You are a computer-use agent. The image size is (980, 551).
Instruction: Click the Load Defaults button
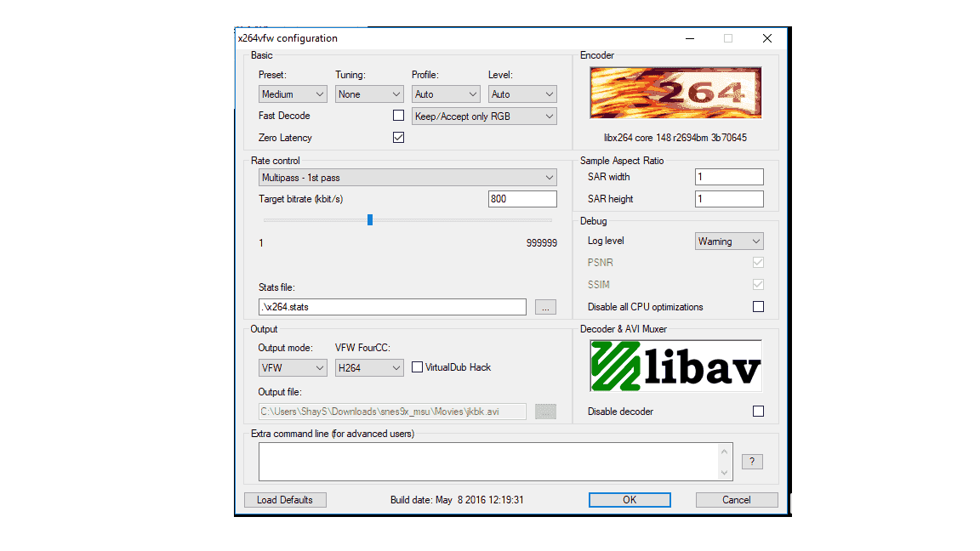pyautogui.click(x=285, y=500)
